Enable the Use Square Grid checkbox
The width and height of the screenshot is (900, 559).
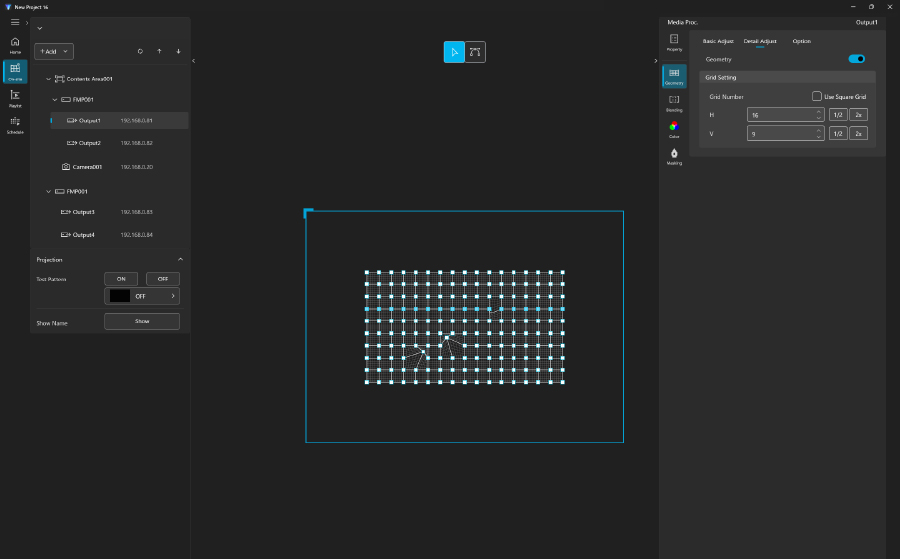[817, 96]
